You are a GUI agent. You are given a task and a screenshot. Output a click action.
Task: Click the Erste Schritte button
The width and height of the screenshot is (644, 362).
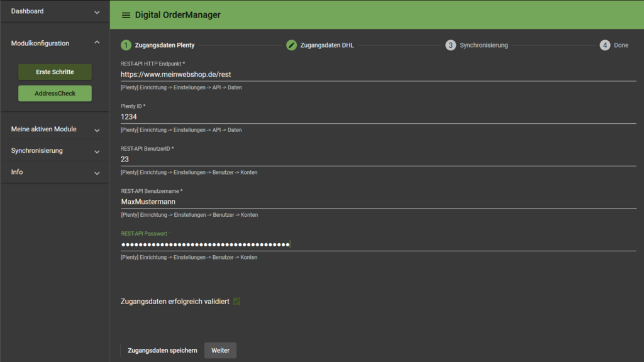(x=55, y=72)
